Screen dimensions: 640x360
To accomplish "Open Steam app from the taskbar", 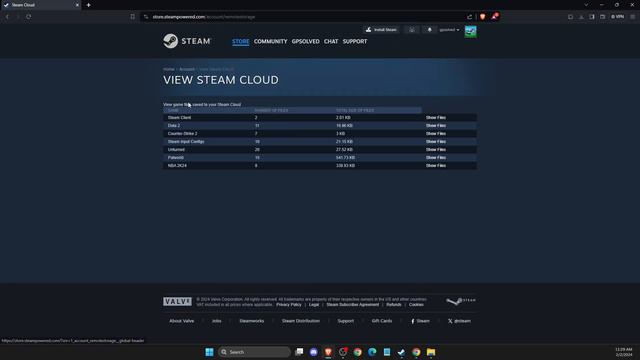I will 401,352.
